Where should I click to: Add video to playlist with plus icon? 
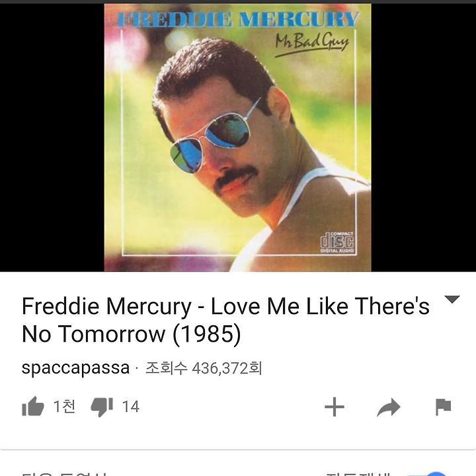(x=335, y=407)
